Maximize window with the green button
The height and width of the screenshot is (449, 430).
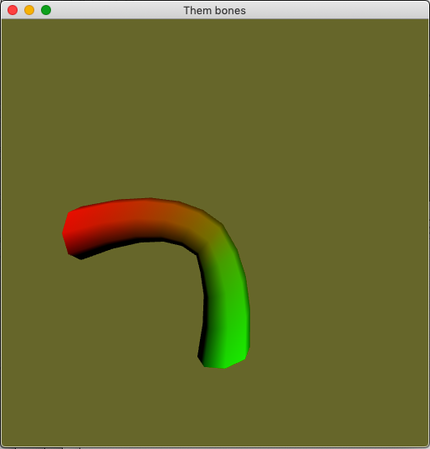[x=46, y=10]
